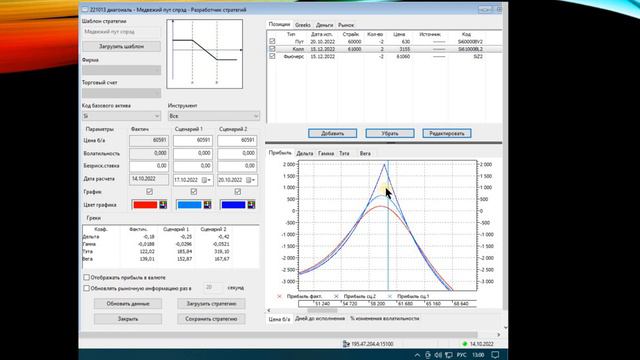This screenshot has width=640, height=360.
Task: Click the Сценарий 1 'Цена б/а' field
Action: (193, 141)
